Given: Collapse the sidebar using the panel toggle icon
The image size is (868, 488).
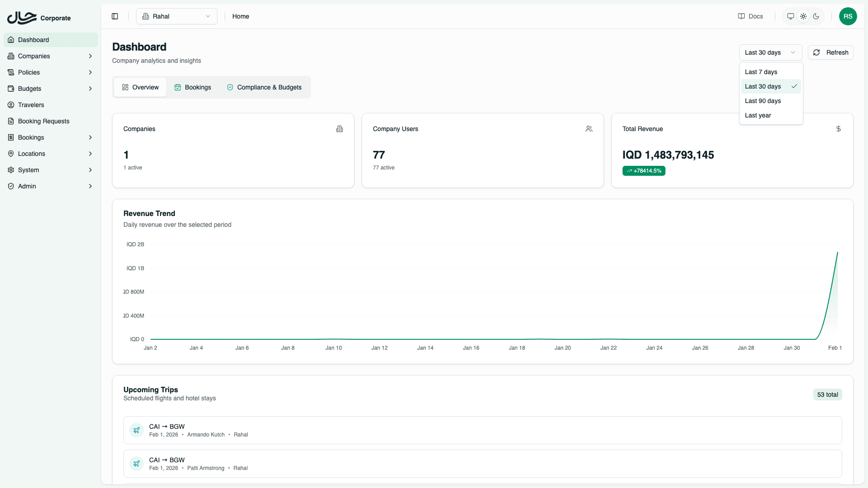Looking at the screenshot, I should [114, 16].
